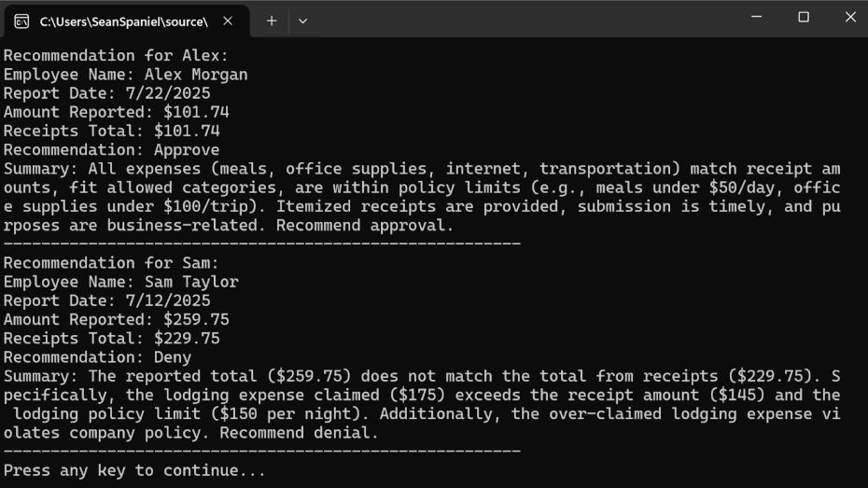Image resolution: width=868 pixels, height=488 pixels.
Task: Click the "Recommendation for Alex:" line
Action: 116,55
